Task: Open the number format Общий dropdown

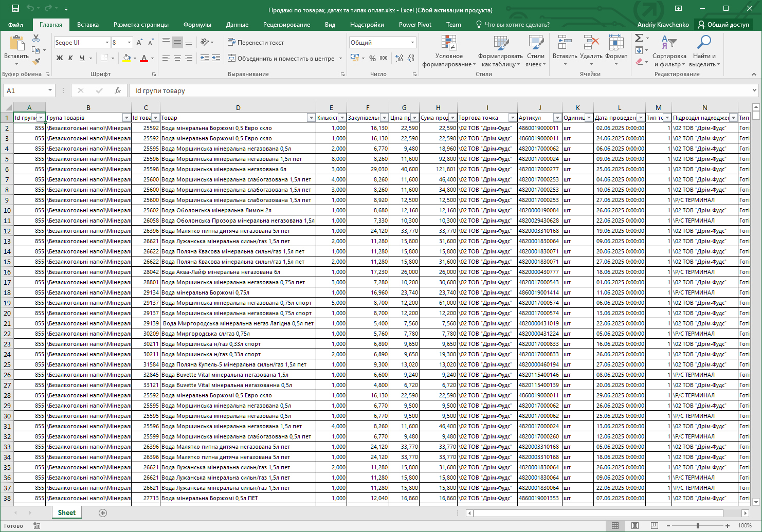Action: click(412, 43)
